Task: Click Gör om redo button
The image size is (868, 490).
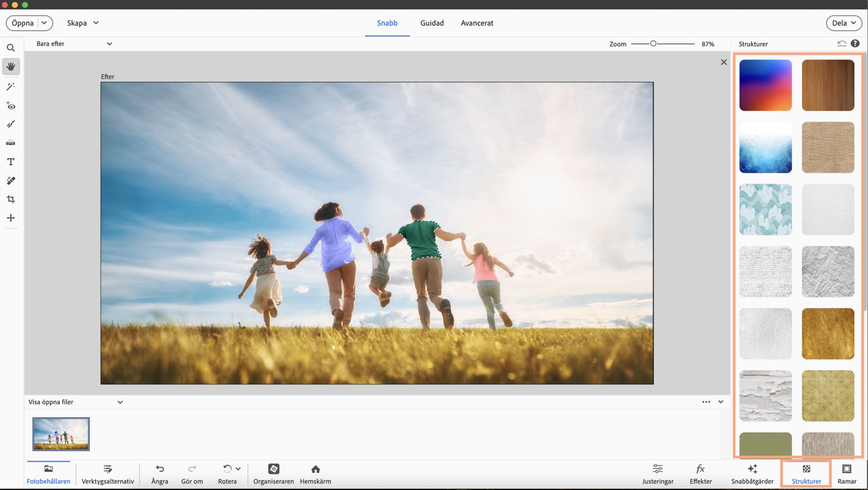Action: [x=192, y=474]
